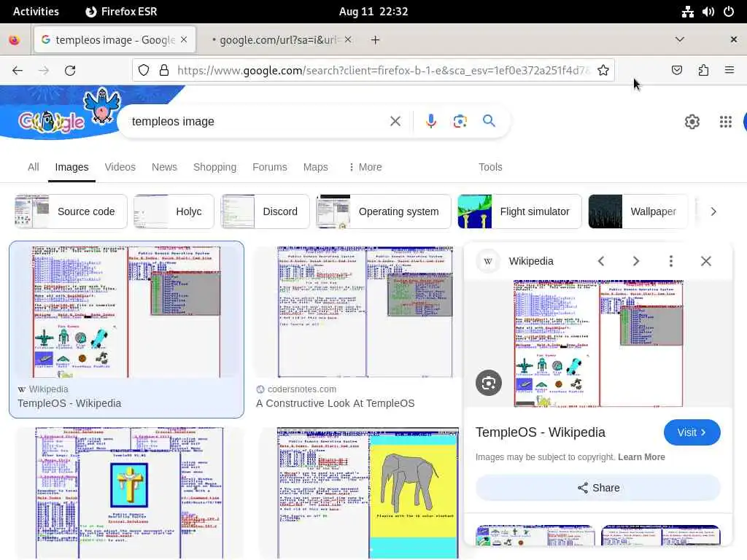Visit the TempleOS Wikipedia page
This screenshot has width=747, height=560.
692,432
